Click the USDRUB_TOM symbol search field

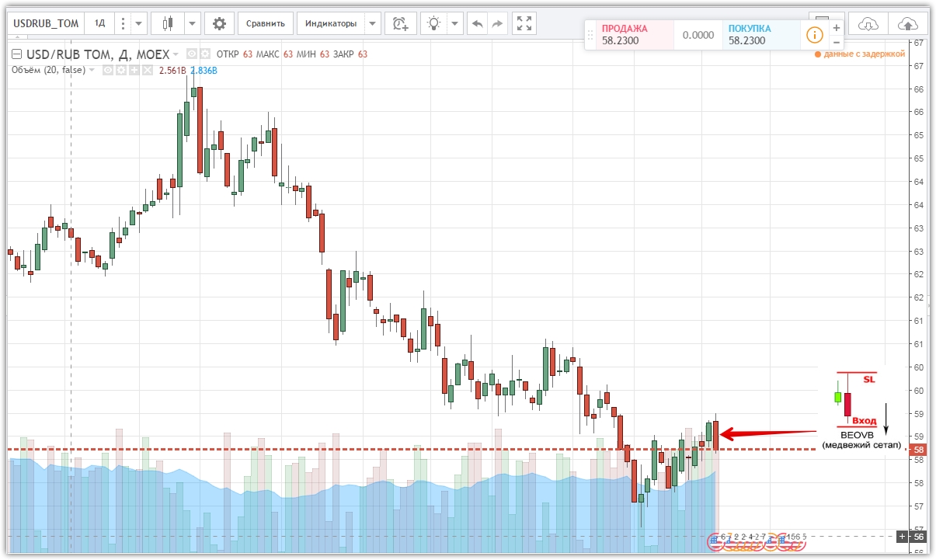(47, 23)
